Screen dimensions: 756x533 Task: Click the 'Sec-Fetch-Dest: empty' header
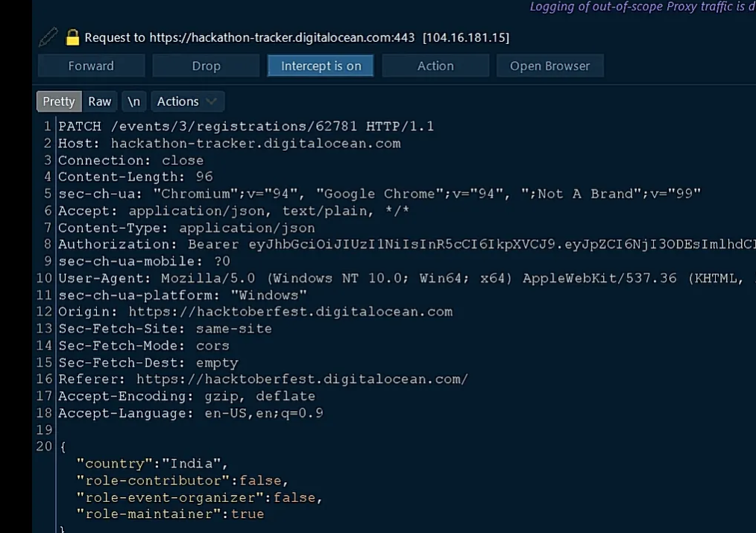coord(148,362)
